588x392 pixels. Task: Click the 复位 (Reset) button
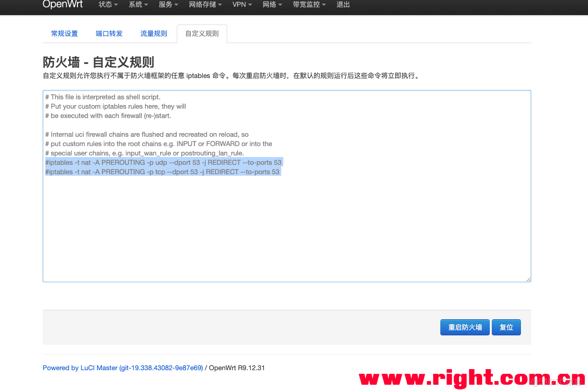(506, 327)
